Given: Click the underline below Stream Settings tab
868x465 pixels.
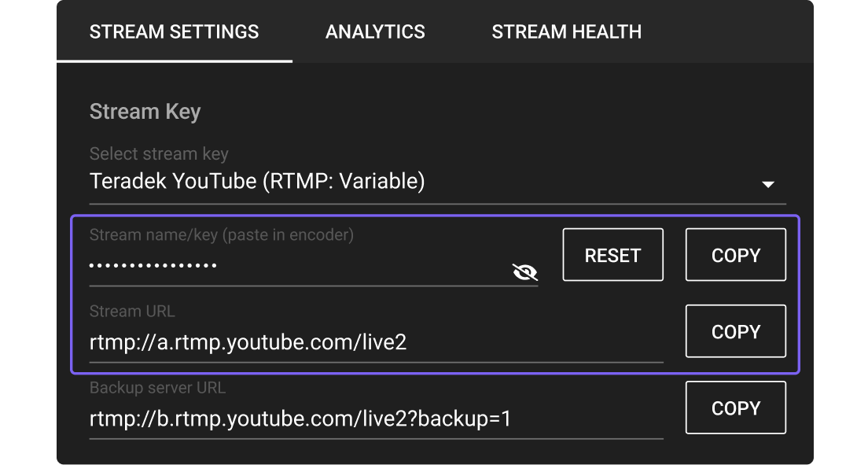Looking at the screenshot, I should 174,61.
